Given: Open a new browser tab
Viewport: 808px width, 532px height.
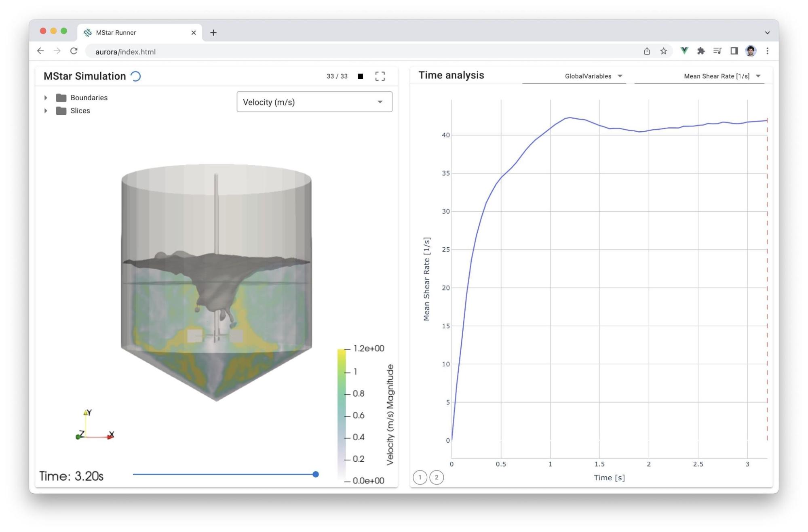Looking at the screenshot, I should tap(213, 32).
